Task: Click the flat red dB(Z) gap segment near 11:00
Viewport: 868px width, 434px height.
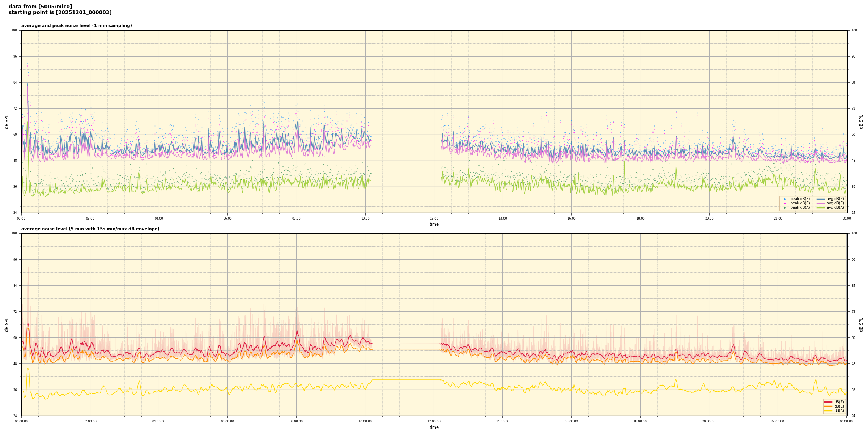Action: (400, 344)
